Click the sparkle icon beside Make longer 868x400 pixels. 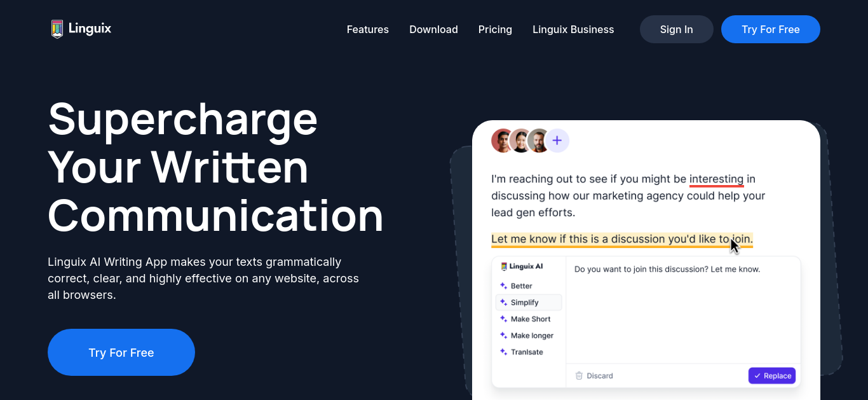503,336
